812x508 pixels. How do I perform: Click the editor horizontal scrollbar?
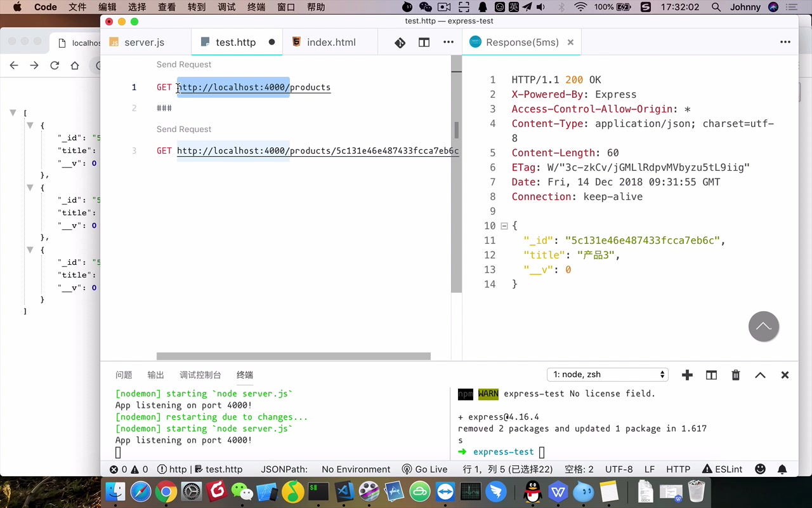[294, 356]
